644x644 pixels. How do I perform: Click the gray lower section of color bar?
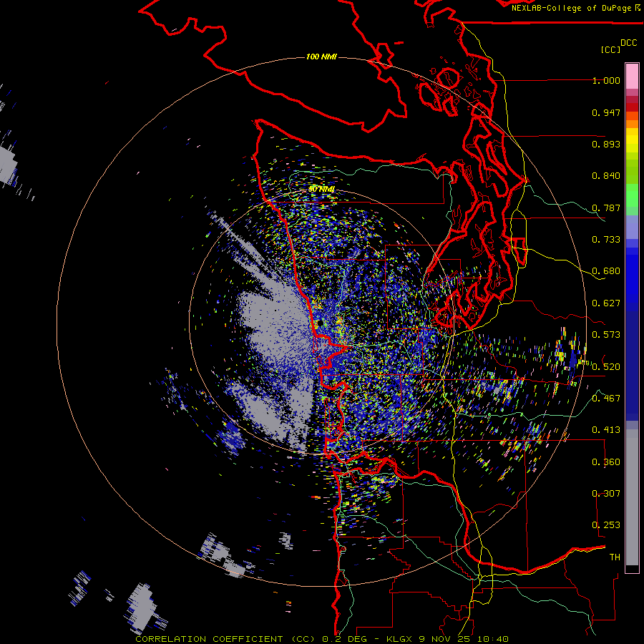pyautogui.click(x=632, y=497)
